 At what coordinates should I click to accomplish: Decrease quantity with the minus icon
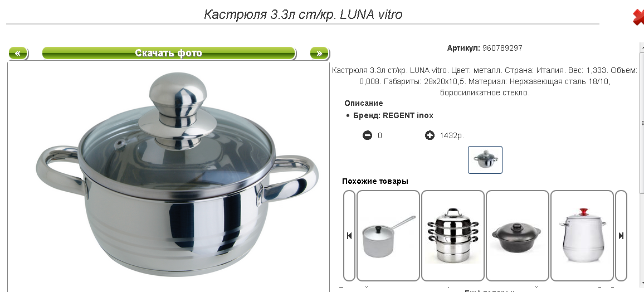pyautogui.click(x=367, y=135)
